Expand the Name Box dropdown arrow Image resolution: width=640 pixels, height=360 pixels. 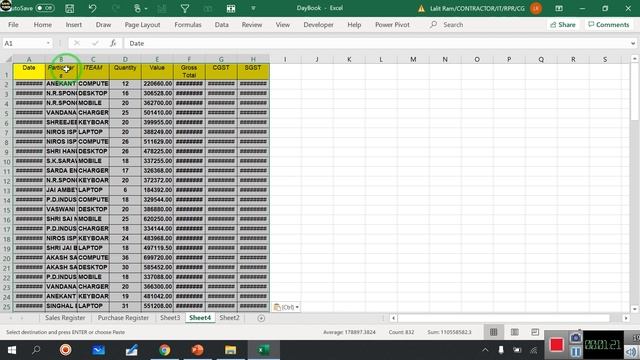(x=48, y=43)
